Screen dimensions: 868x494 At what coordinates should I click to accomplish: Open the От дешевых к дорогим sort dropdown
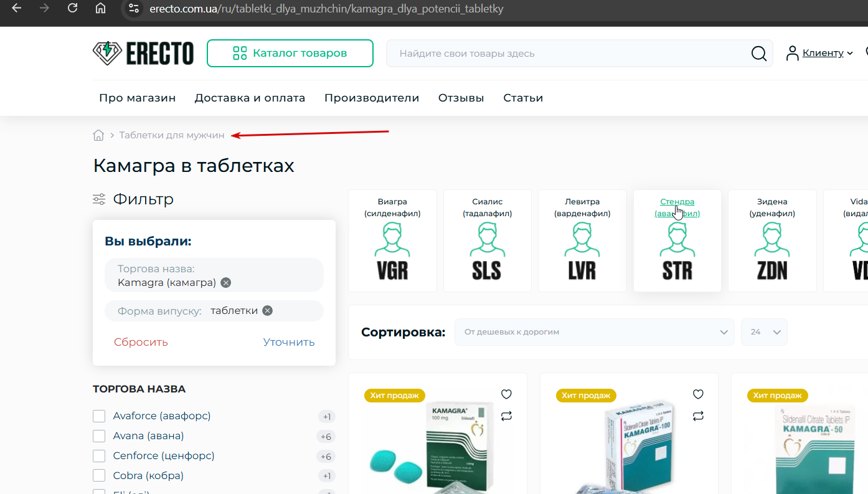coord(595,332)
